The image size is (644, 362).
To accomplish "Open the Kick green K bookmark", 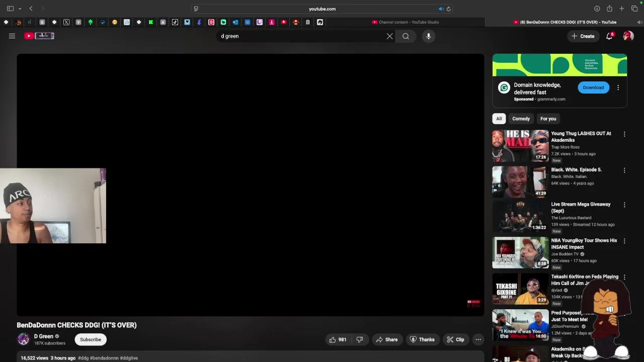I will (x=151, y=22).
